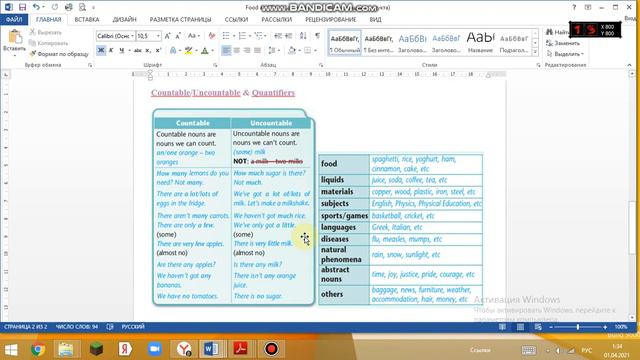
Task: Click the Save icon in quick access toolbar
Action: [x=22, y=7]
